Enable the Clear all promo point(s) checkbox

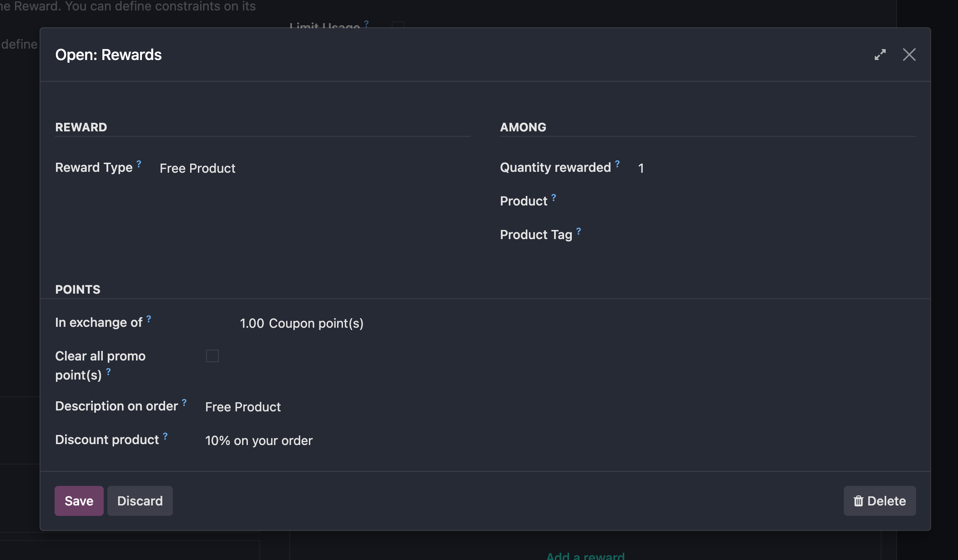click(x=212, y=356)
